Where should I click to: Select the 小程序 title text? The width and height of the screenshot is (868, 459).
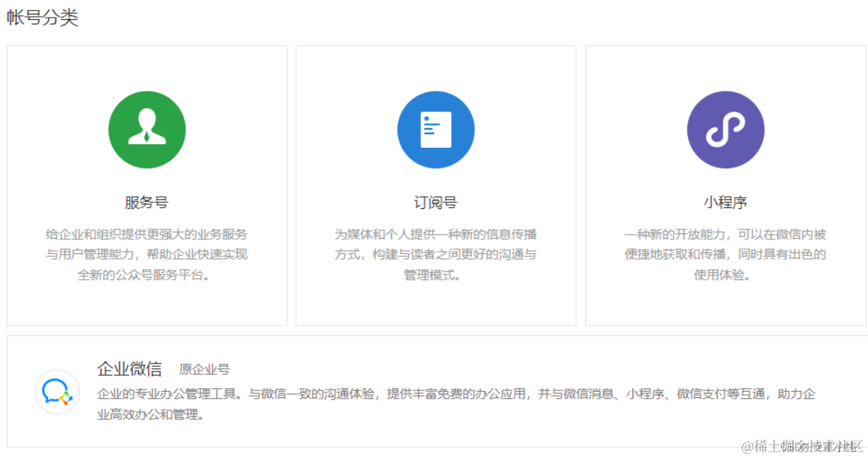[x=725, y=202]
